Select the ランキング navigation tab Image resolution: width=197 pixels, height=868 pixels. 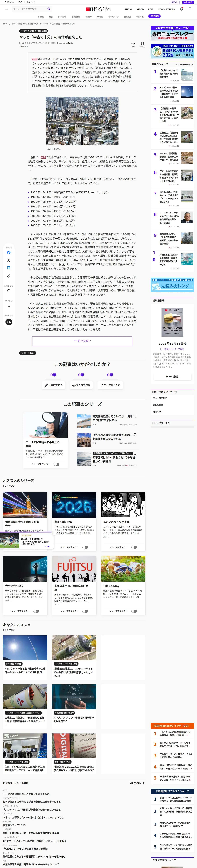[x=62, y=17]
